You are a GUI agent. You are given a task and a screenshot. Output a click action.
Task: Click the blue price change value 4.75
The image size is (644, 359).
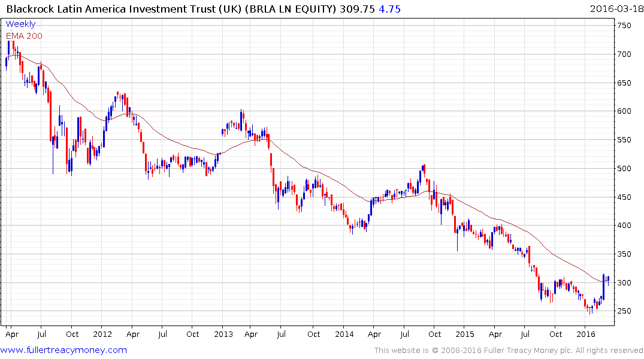pos(389,9)
